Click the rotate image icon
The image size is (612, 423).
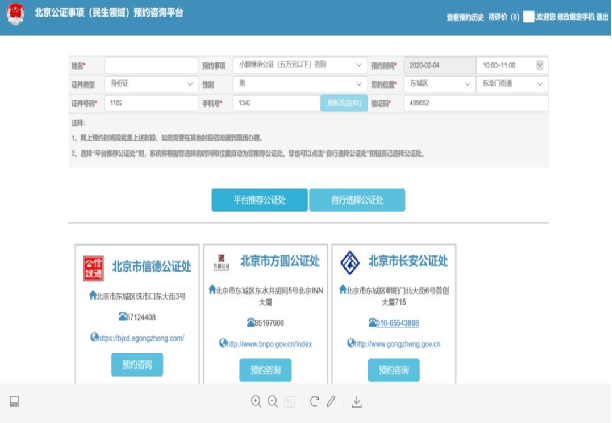point(314,401)
